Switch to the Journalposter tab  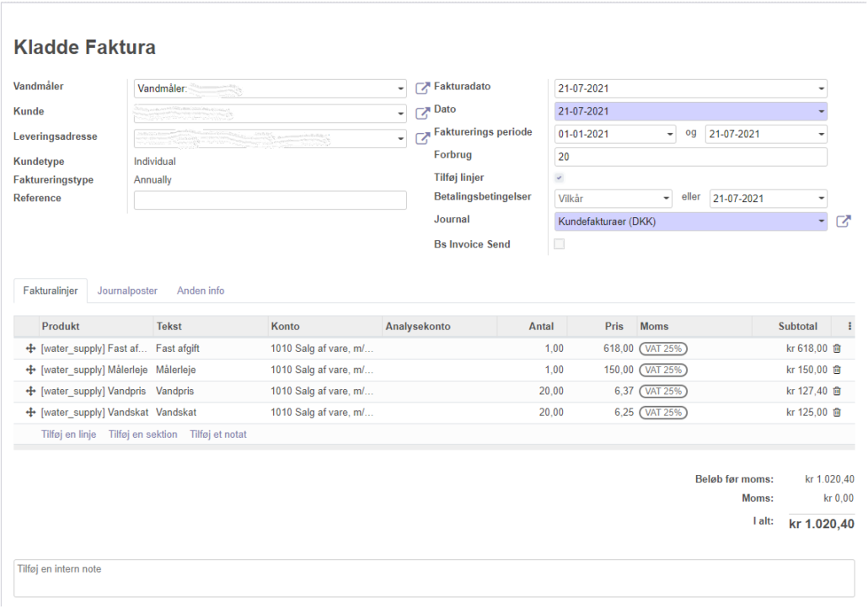click(x=127, y=291)
